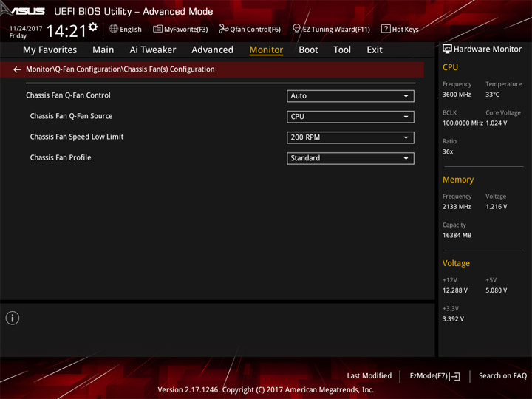Open the settings gear next to clock
532x399 pixels.
[x=93, y=27]
